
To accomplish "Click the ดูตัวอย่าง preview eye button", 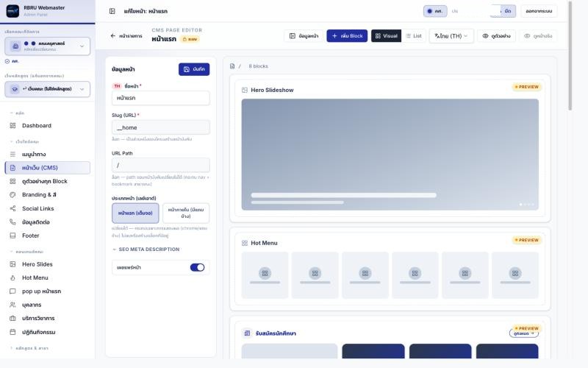I will 497,36.
